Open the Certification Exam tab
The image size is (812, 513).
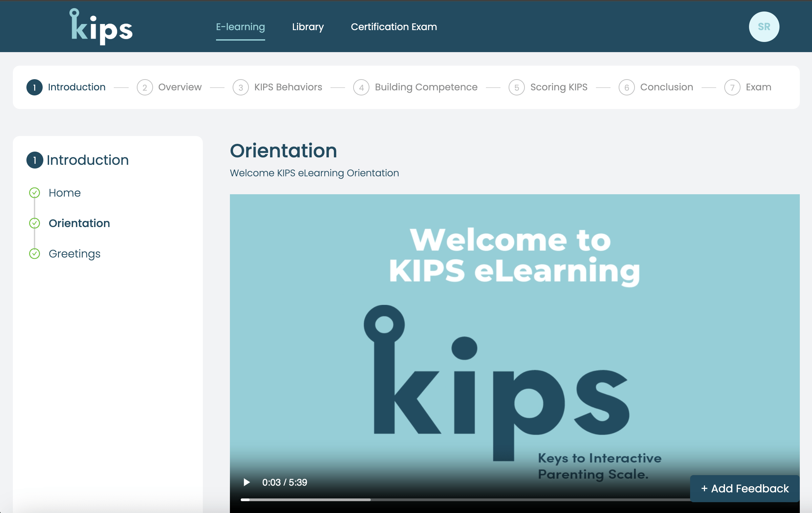pos(394,27)
